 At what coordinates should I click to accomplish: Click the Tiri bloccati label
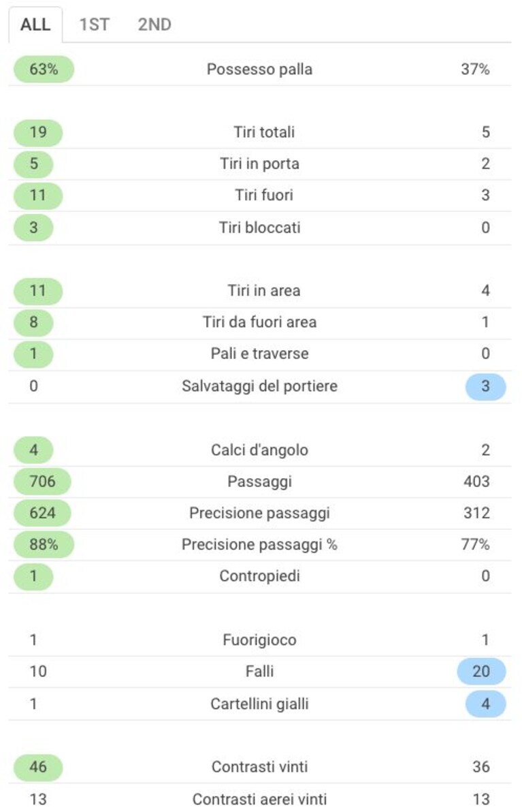pyautogui.click(x=259, y=228)
